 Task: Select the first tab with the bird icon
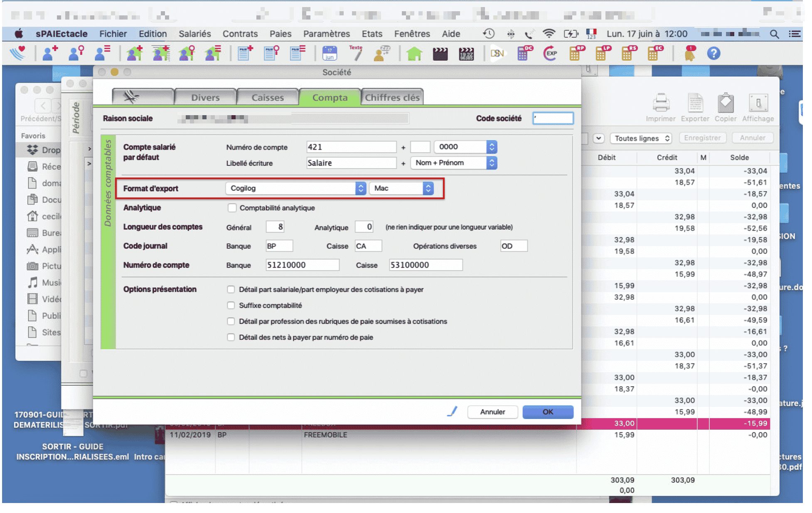click(143, 97)
